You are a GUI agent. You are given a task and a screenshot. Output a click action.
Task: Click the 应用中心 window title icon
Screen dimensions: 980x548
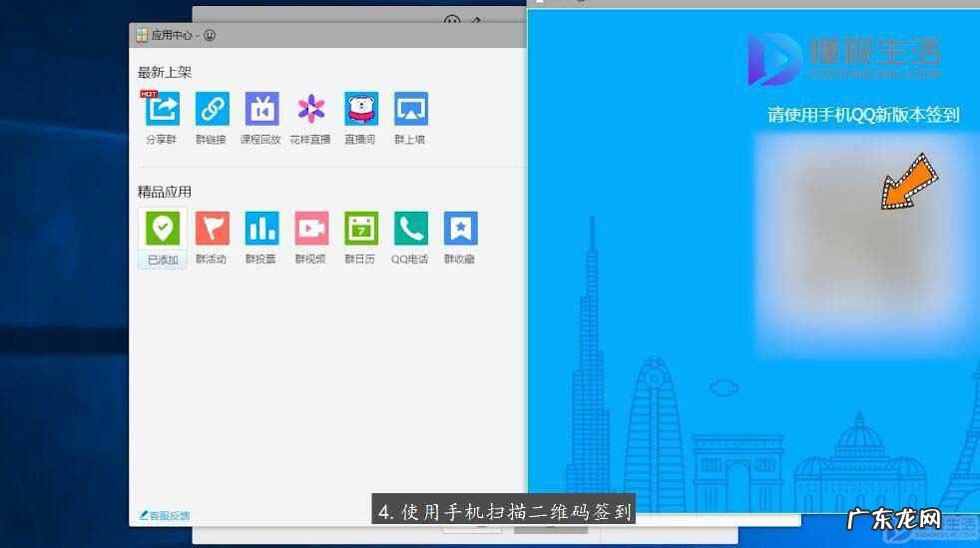coord(142,36)
